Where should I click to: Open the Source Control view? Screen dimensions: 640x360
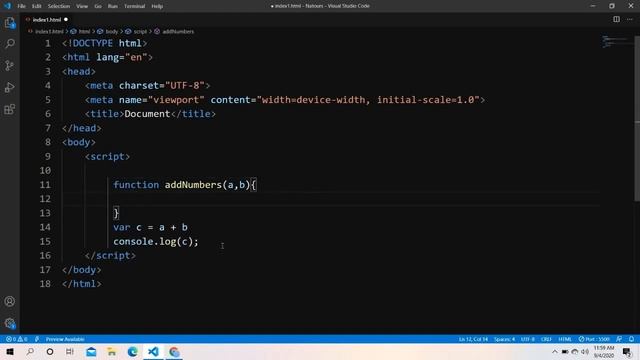tap(10, 65)
